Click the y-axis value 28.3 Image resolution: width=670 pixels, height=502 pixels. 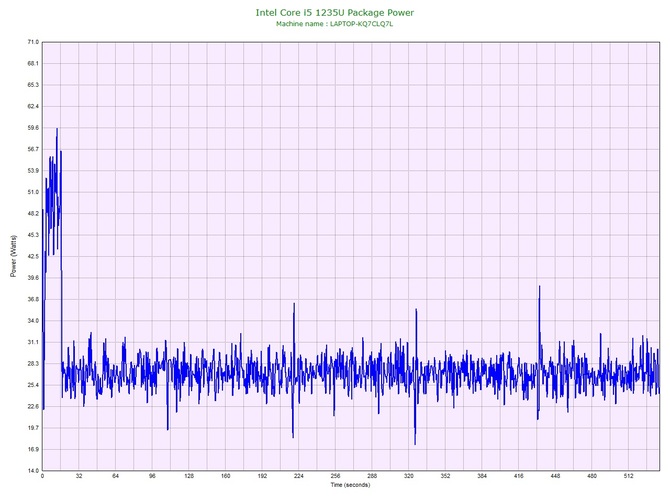pos(33,364)
